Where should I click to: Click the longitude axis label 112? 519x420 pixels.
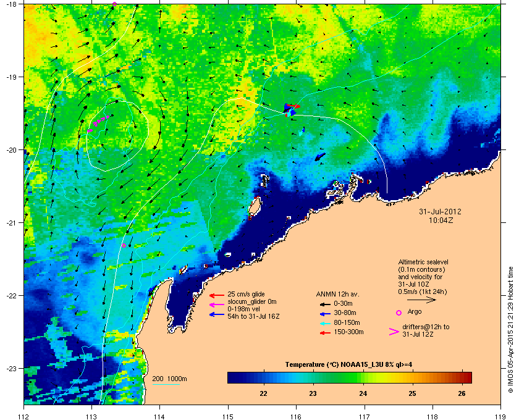24,416
